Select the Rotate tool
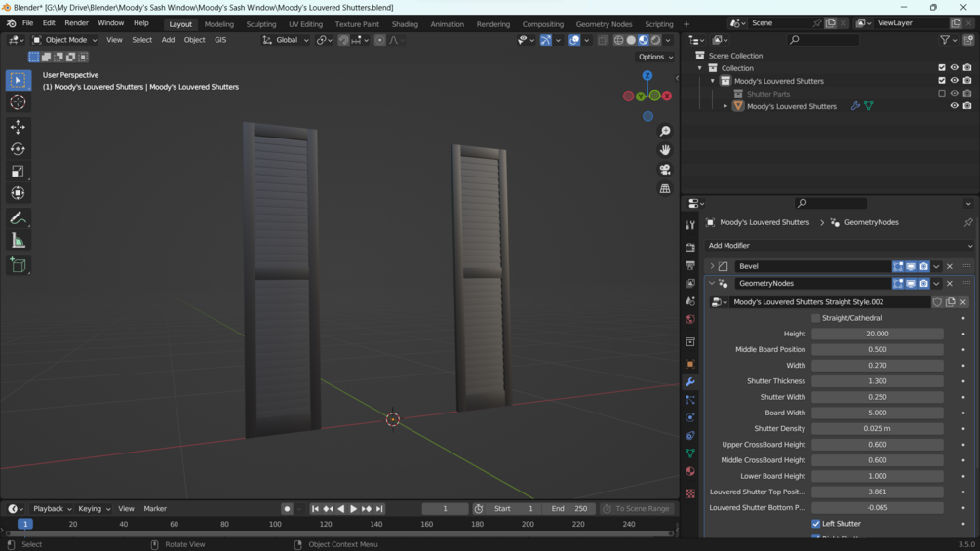980x551 pixels. click(18, 149)
